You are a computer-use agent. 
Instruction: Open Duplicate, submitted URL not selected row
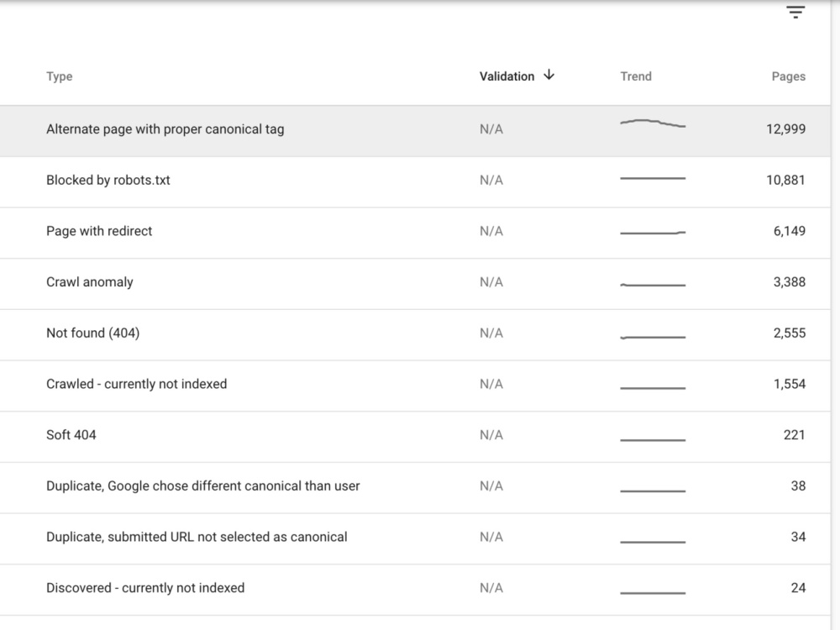(x=415, y=538)
